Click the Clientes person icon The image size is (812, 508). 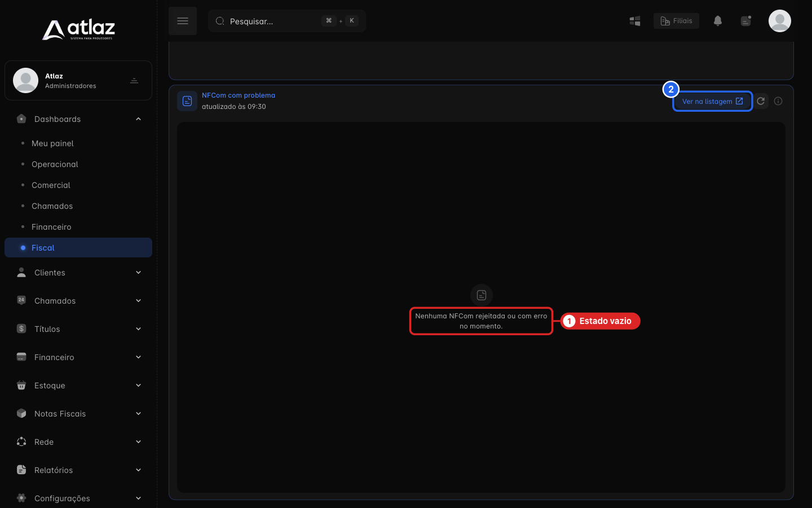(x=21, y=273)
